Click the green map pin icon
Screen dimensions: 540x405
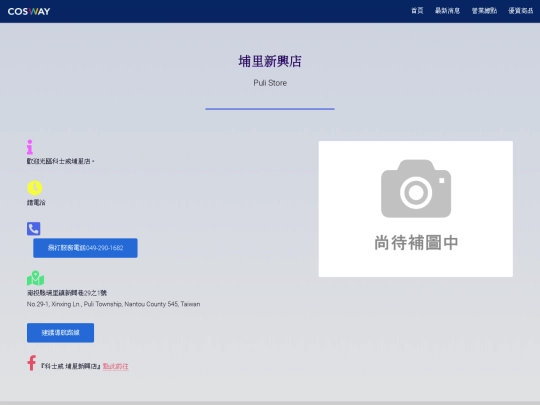pyautogui.click(x=35, y=278)
